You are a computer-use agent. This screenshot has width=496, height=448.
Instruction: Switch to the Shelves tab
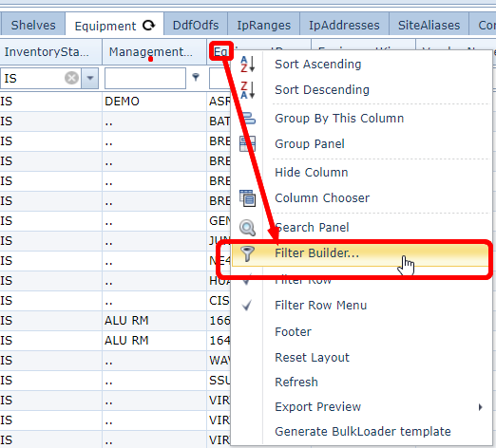pyautogui.click(x=33, y=26)
